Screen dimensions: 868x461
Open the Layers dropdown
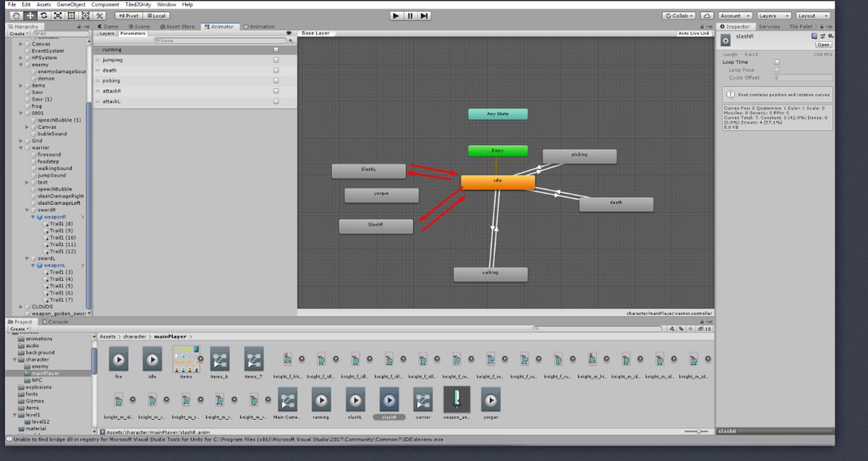(x=773, y=15)
